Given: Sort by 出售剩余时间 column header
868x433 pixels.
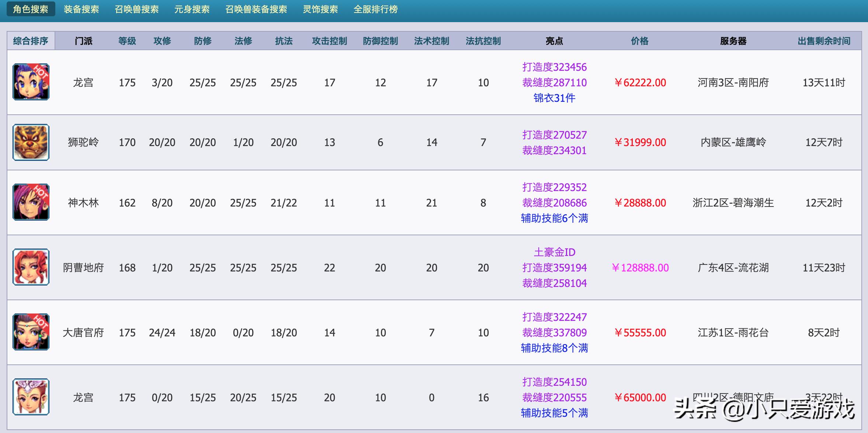Looking at the screenshot, I should (x=824, y=41).
